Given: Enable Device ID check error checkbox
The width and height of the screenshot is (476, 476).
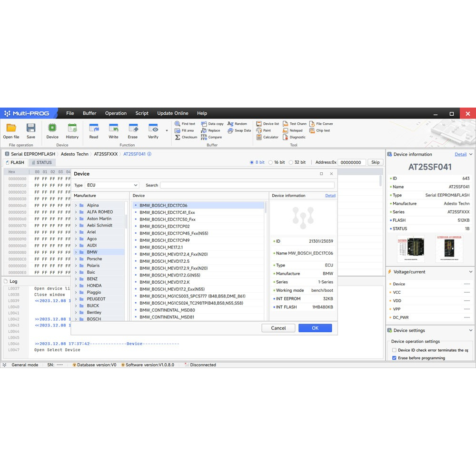Looking at the screenshot, I should coord(394,350).
